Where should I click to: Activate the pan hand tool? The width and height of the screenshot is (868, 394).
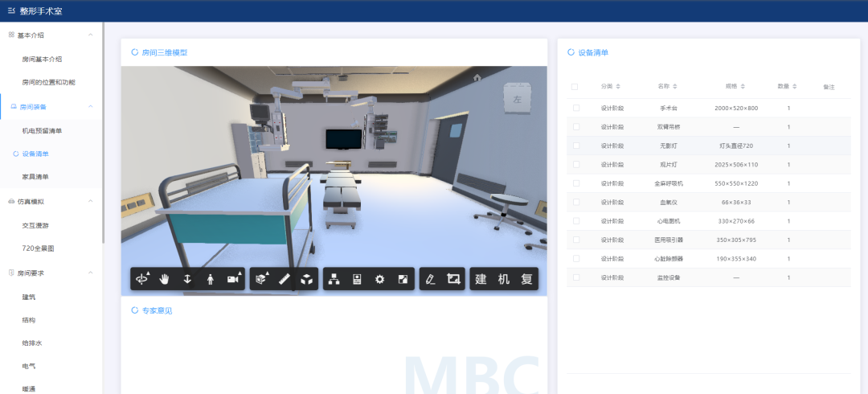165,279
